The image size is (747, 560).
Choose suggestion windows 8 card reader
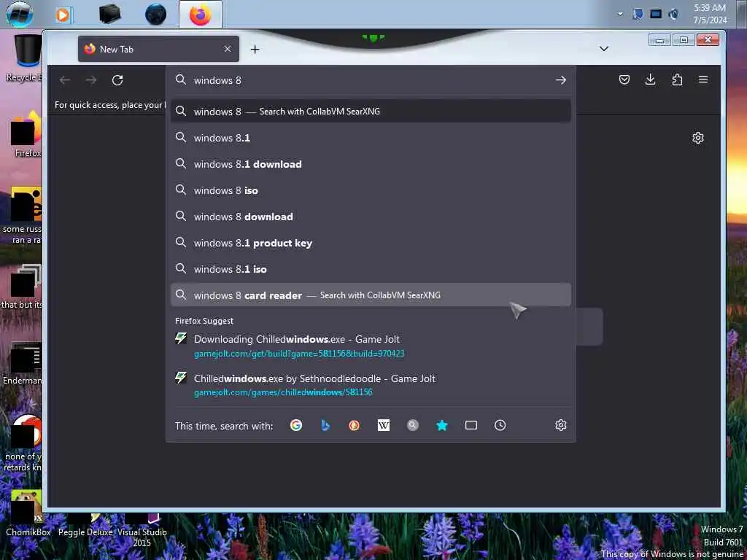[x=371, y=295]
